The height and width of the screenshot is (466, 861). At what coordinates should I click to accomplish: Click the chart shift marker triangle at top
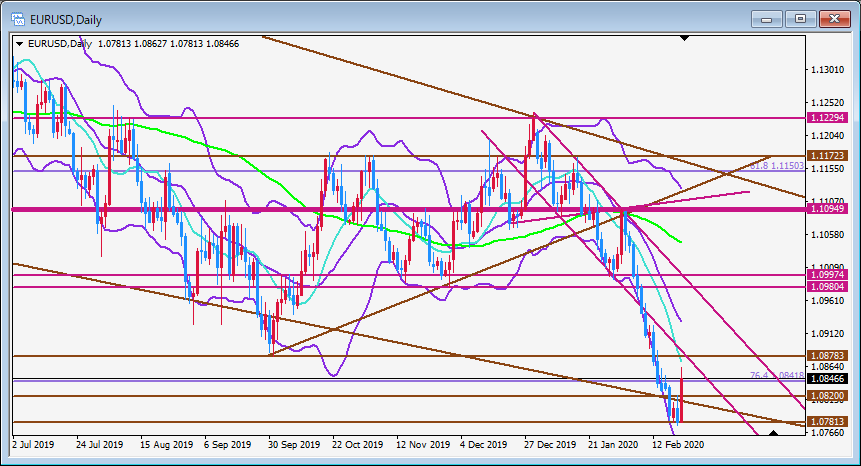coord(684,38)
